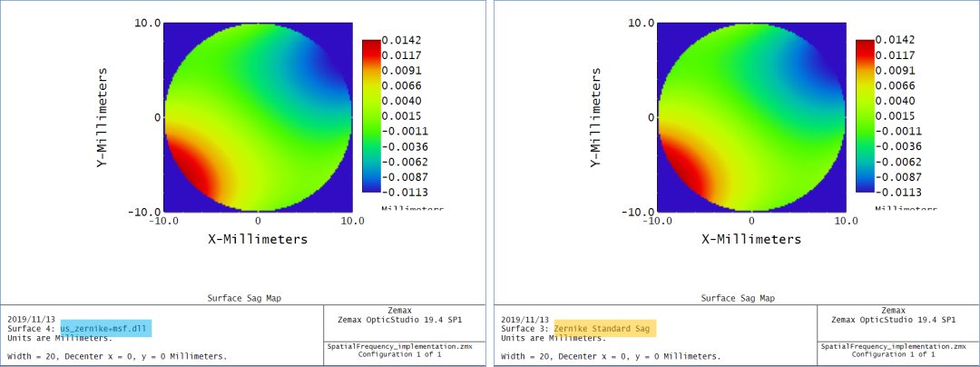Click the right plot's color scale bar
Viewport: 980px width, 367px height.
coord(864,115)
